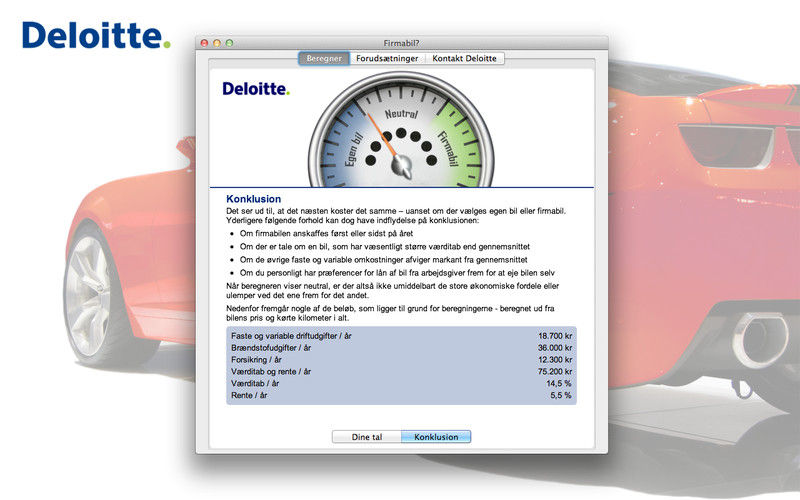This screenshot has width=800, height=500.
Task: Click the 5,5 % value
Action: (561, 395)
